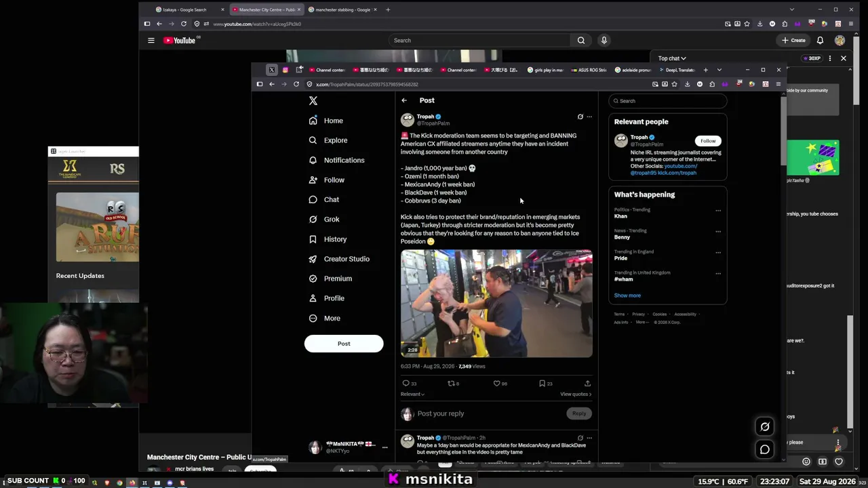Open the three-dot menu beside MsNIKITA account
Viewport: 868px width, 488px height.
[x=384, y=447]
